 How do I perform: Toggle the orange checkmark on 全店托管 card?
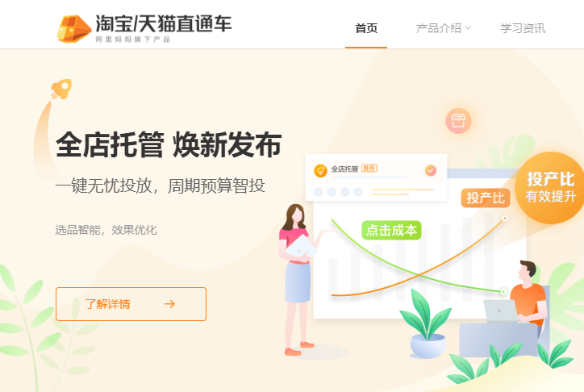coord(431,170)
